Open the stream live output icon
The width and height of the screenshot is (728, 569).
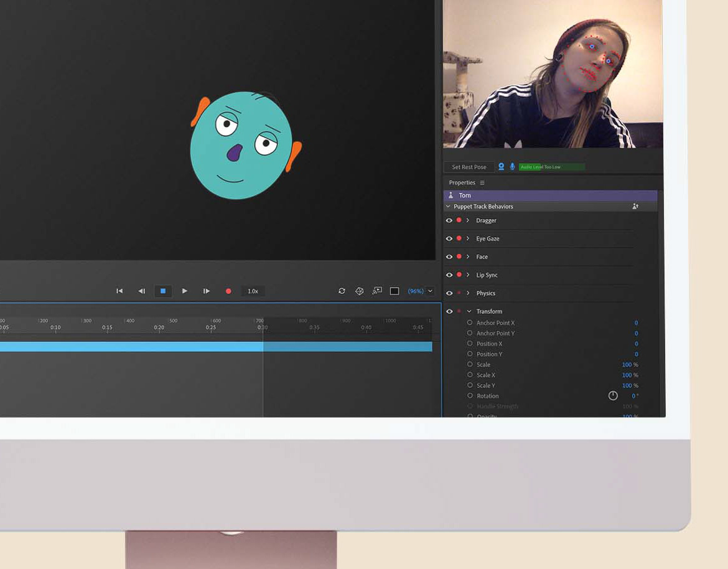[377, 291]
